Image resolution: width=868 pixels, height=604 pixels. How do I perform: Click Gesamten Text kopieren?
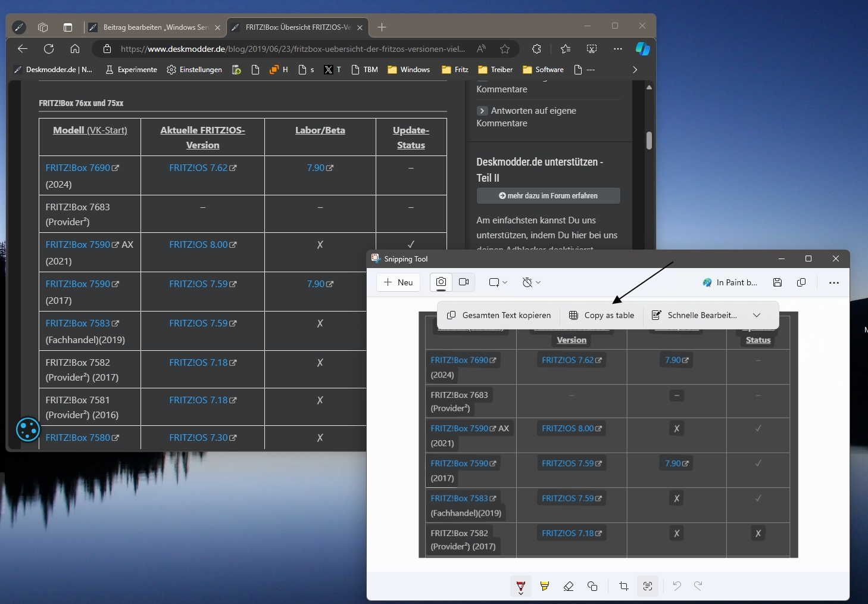[x=499, y=315]
